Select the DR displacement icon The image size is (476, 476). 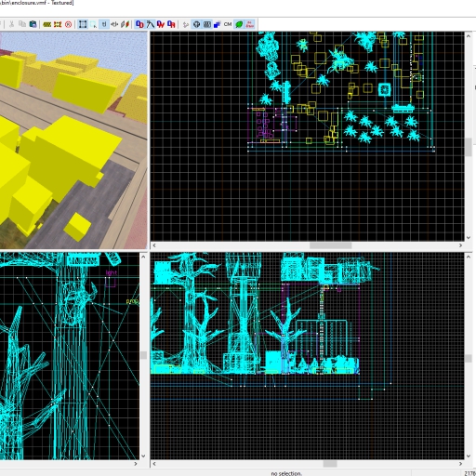point(171,24)
